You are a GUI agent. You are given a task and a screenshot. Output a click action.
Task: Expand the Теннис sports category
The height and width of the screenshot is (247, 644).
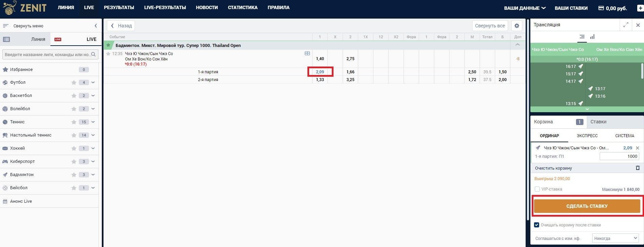click(x=93, y=122)
